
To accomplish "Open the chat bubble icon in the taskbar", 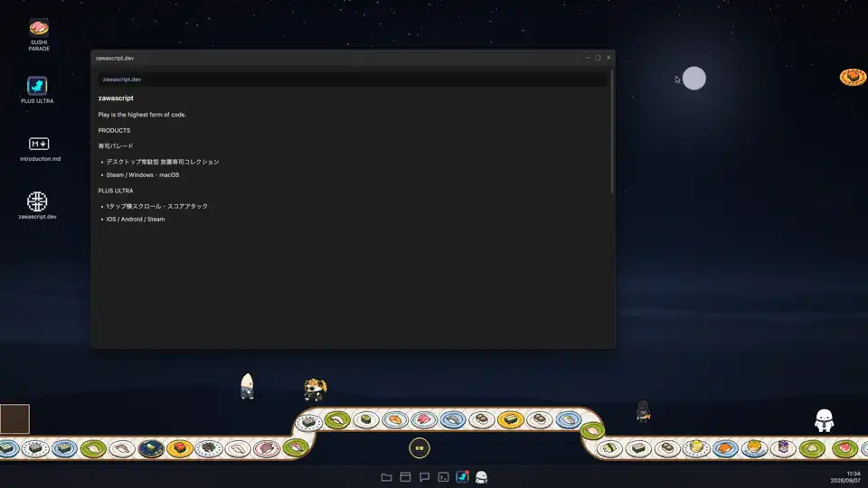I will 424,477.
